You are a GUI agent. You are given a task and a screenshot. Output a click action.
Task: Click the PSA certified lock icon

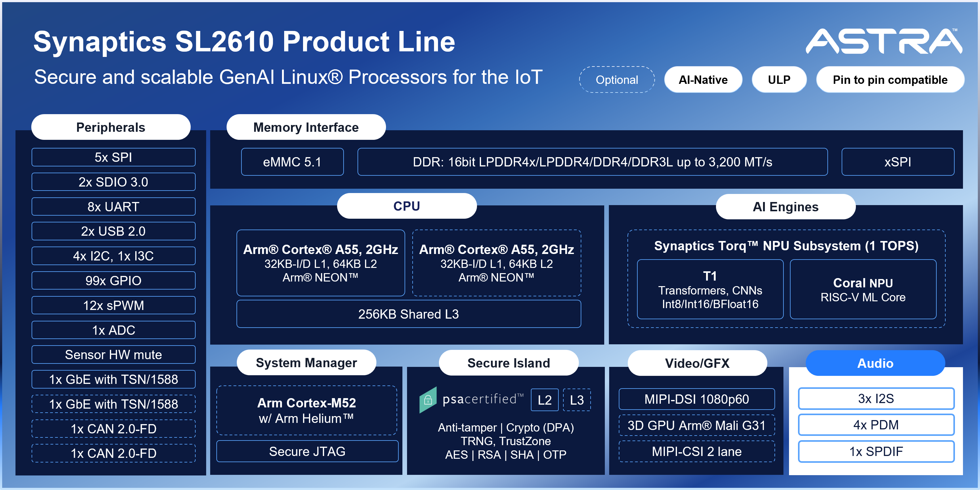[x=427, y=400]
